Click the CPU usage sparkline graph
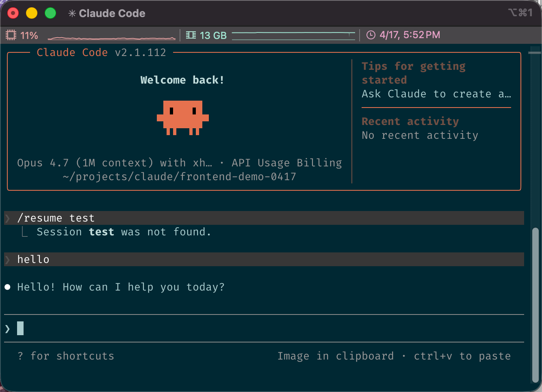The width and height of the screenshot is (542, 392). click(x=112, y=38)
